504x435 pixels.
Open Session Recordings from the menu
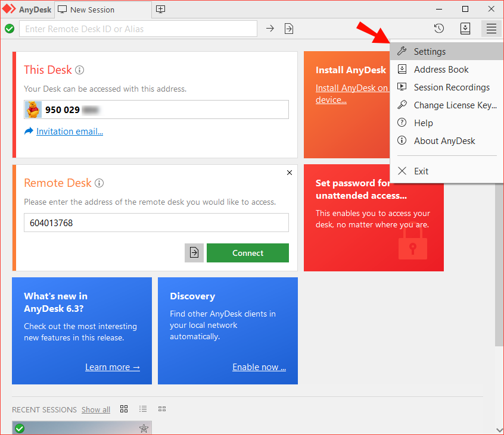(x=446, y=87)
